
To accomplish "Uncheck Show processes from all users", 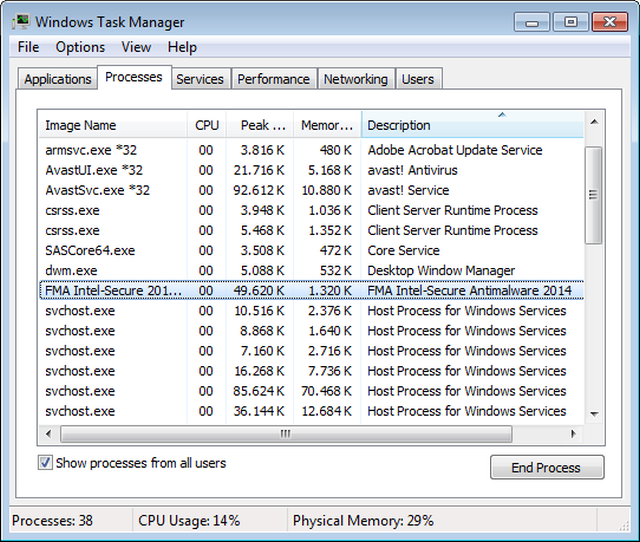I will point(45,463).
